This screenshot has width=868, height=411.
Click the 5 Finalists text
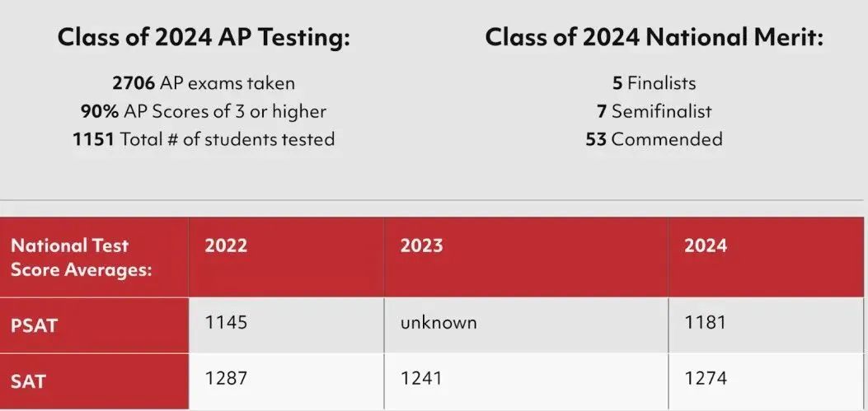[x=654, y=83]
